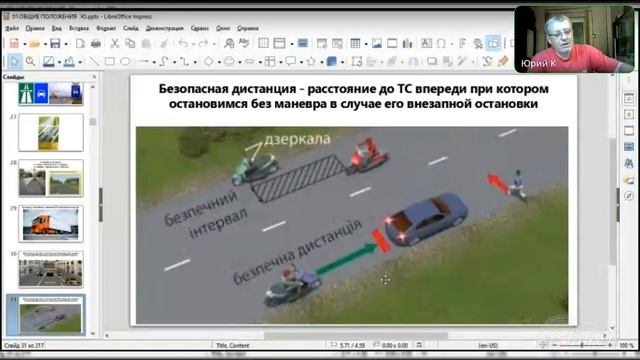This screenshot has height=360, width=640.
Task: Select the Curve drawing tool
Action: tap(164, 62)
